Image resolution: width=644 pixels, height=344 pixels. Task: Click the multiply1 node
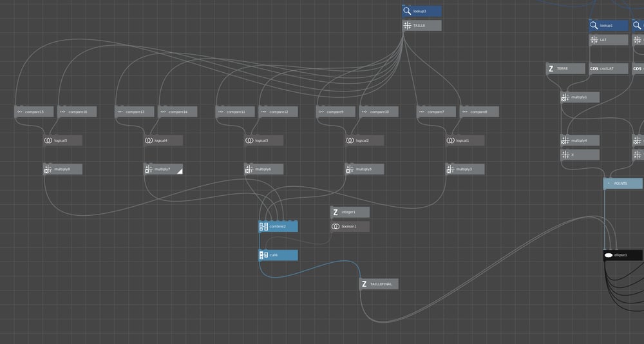click(580, 97)
